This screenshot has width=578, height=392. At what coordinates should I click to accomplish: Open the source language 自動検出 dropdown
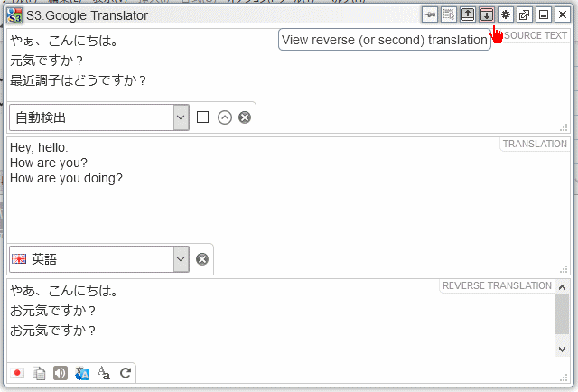point(99,117)
